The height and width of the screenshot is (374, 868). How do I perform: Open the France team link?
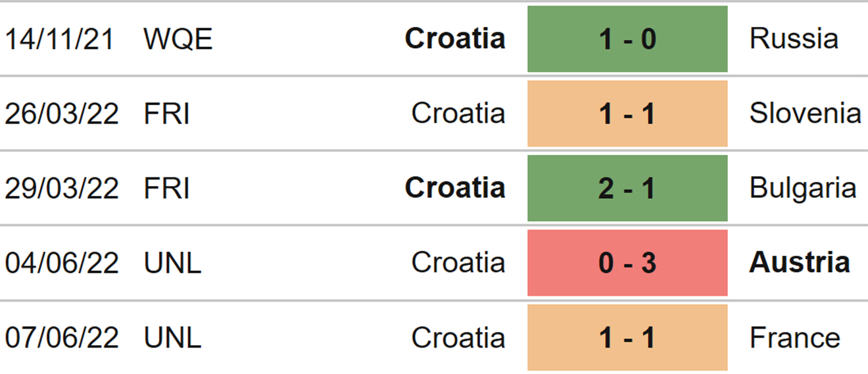point(794,338)
